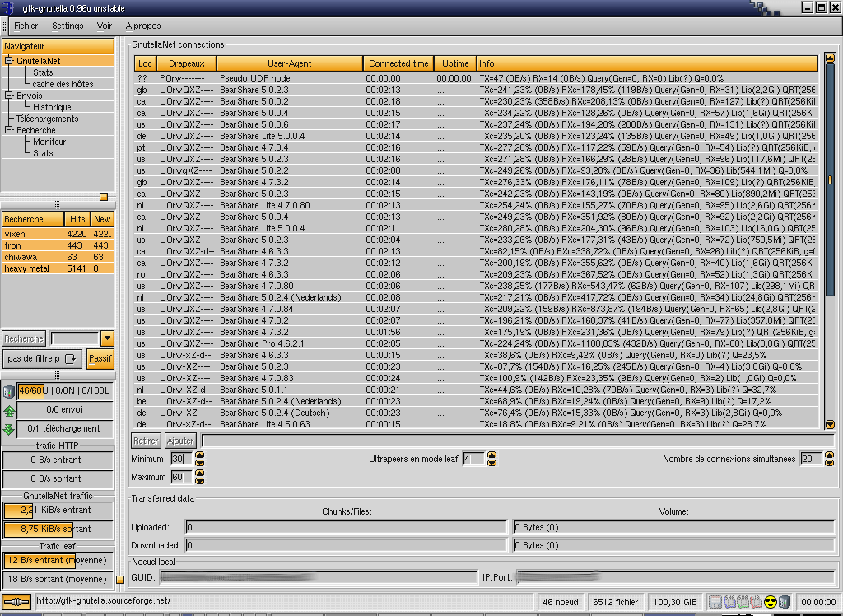Collapse the Recherche tree node

click(8, 129)
